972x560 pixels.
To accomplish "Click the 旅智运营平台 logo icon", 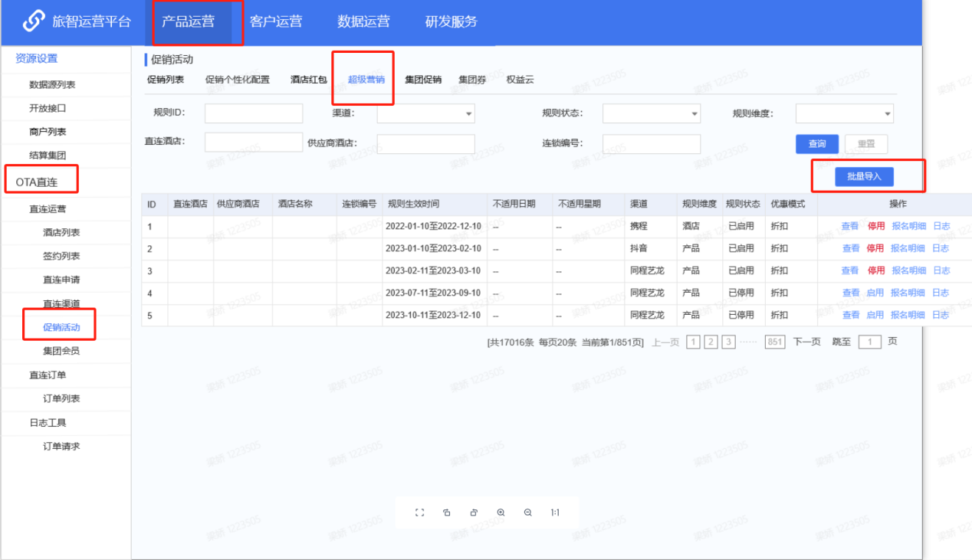I will (34, 21).
